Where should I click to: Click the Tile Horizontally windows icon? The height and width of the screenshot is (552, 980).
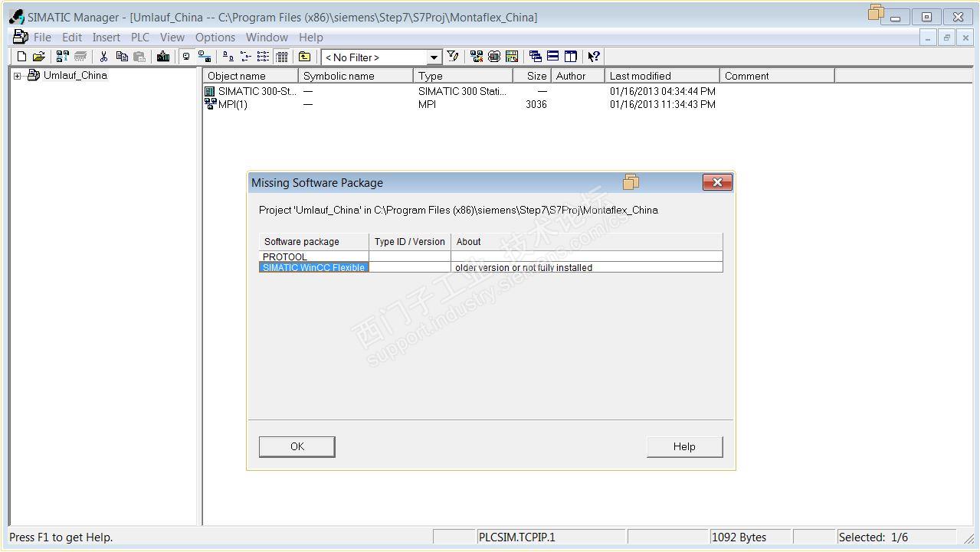pyautogui.click(x=553, y=57)
